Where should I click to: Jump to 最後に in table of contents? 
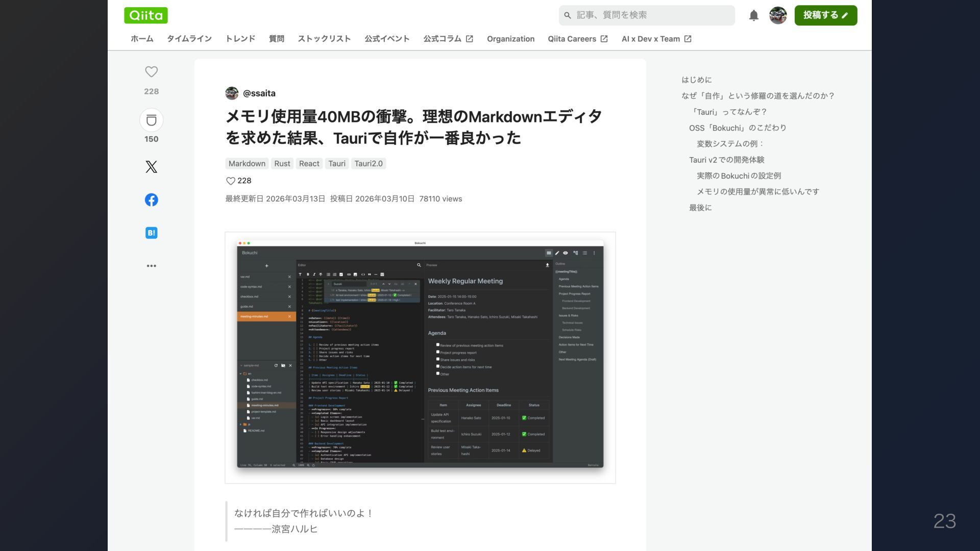[x=700, y=208]
